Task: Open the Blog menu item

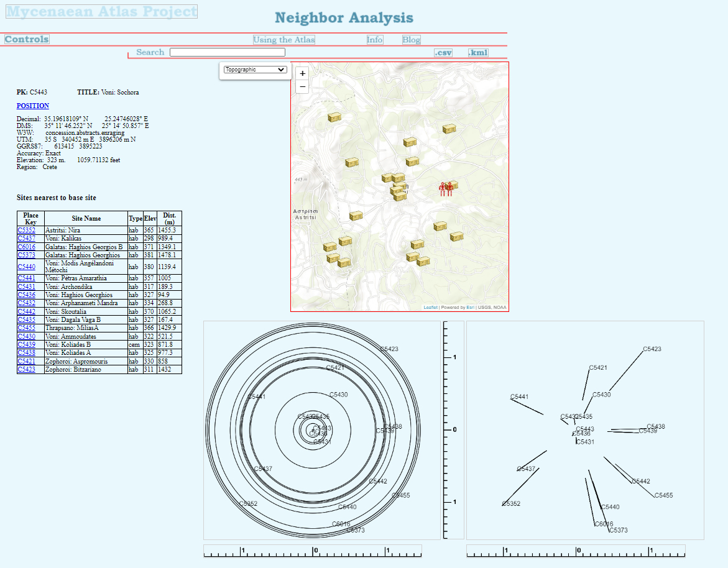Action: 411,40
